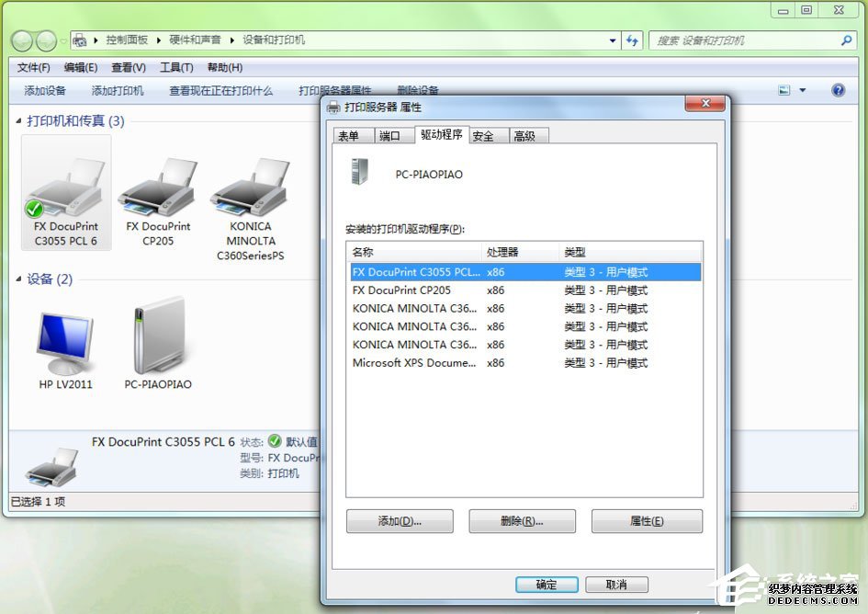The image size is (868, 614).
Task: Open the 查看(V) menu
Action: 129,68
